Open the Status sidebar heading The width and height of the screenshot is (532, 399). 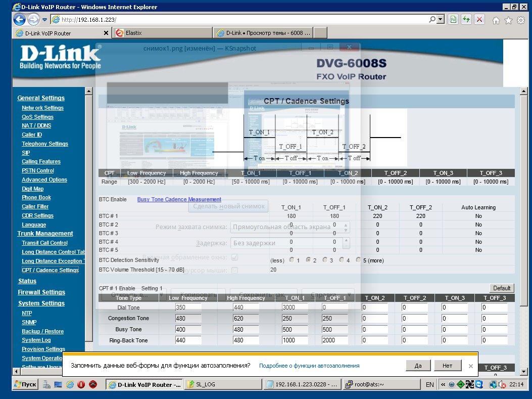coord(27,281)
